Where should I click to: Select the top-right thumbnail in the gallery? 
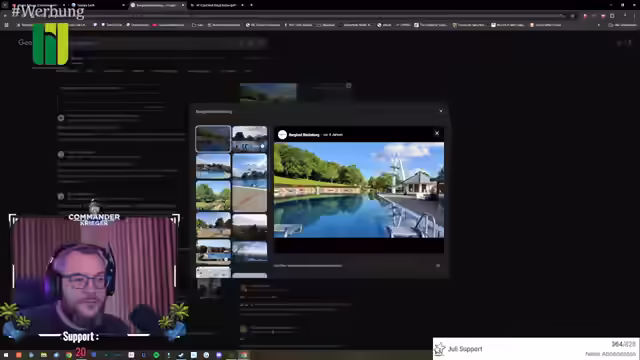tap(250, 139)
